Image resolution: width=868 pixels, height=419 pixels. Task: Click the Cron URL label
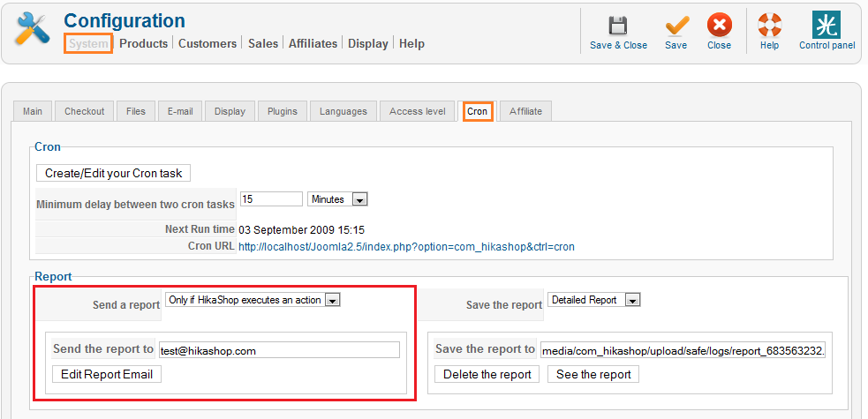(x=211, y=246)
